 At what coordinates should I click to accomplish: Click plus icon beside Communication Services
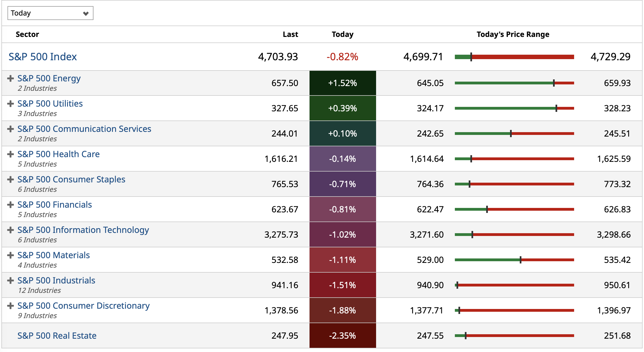click(x=11, y=129)
